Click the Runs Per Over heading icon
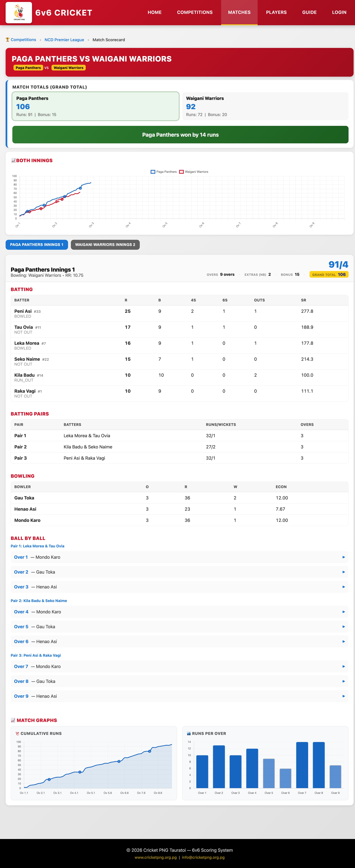Viewport: 355px width, 868px height. click(x=189, y=734)
